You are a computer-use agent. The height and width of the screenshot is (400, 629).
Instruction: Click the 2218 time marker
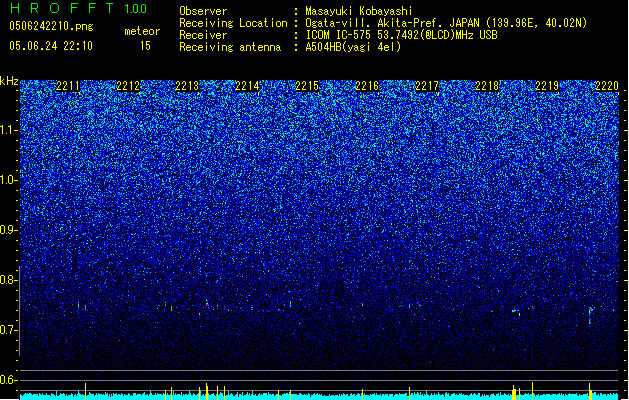(x=487, y=86)
